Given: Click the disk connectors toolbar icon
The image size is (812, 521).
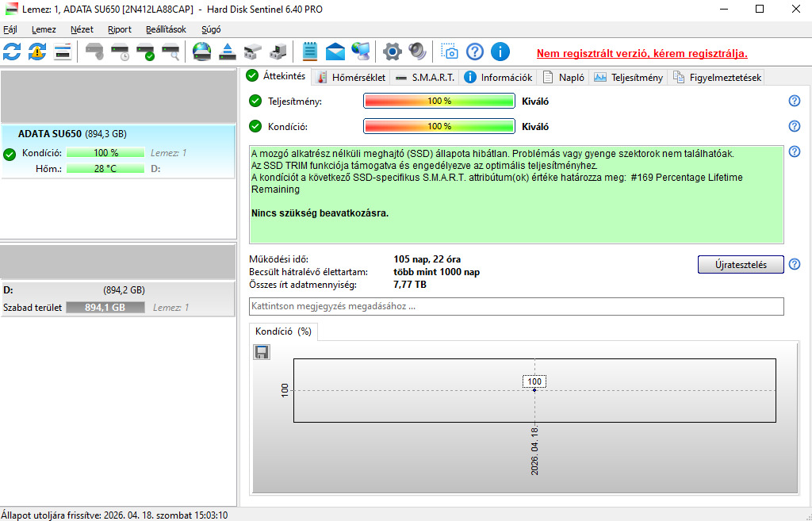Looking at the screenshot, I should pos(253,52).
